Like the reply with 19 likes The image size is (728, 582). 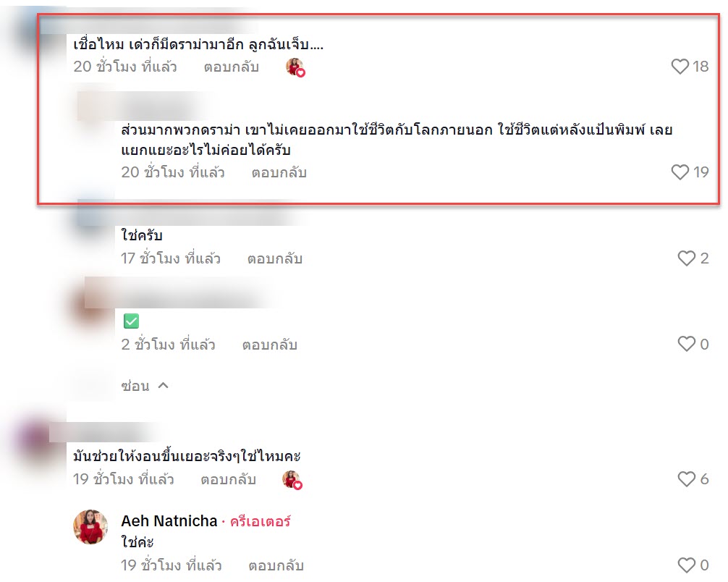pyautogui.click(x=680, y=172)
